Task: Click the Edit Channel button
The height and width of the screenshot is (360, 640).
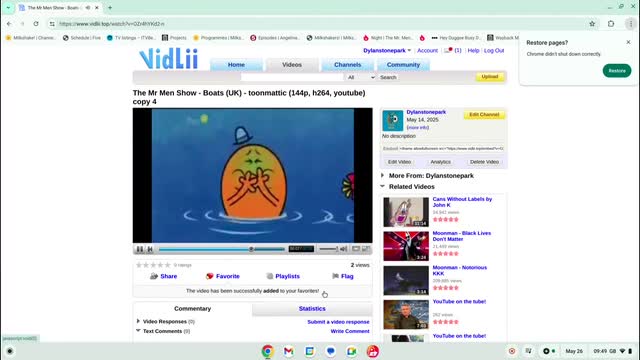Action: 484,115
